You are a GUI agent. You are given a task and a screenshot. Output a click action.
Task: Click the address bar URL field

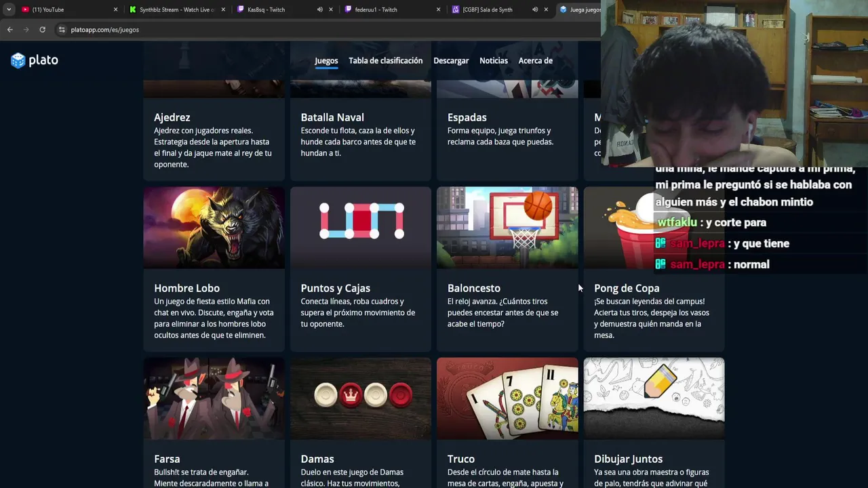click(x=325, y=30)
